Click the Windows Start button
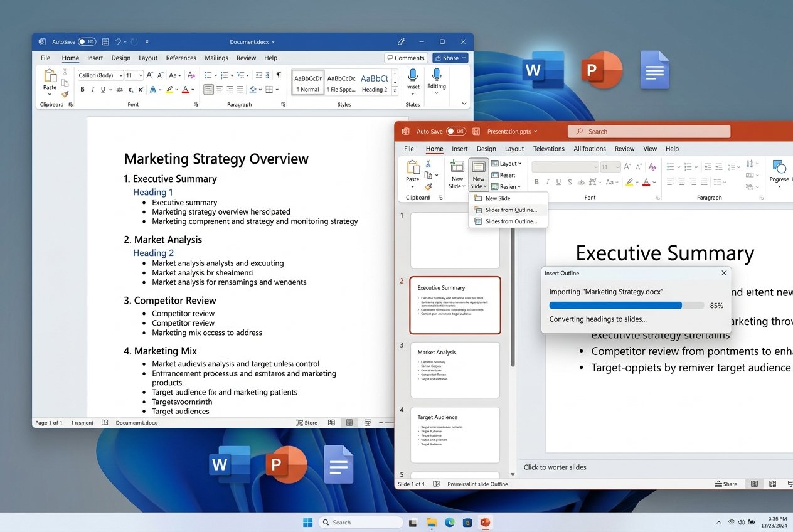Image resolution: width=793 pixels, height=532 pixels. (x=308, y=522)
